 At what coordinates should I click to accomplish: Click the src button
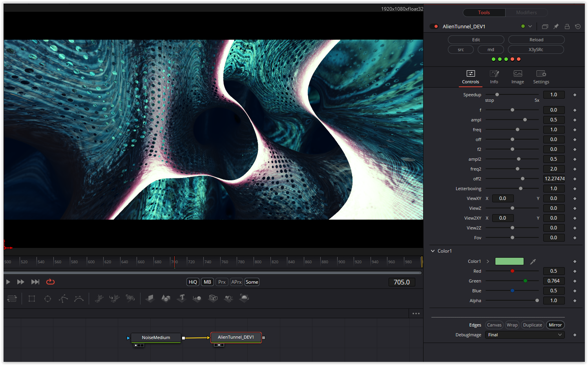(461, 50)
